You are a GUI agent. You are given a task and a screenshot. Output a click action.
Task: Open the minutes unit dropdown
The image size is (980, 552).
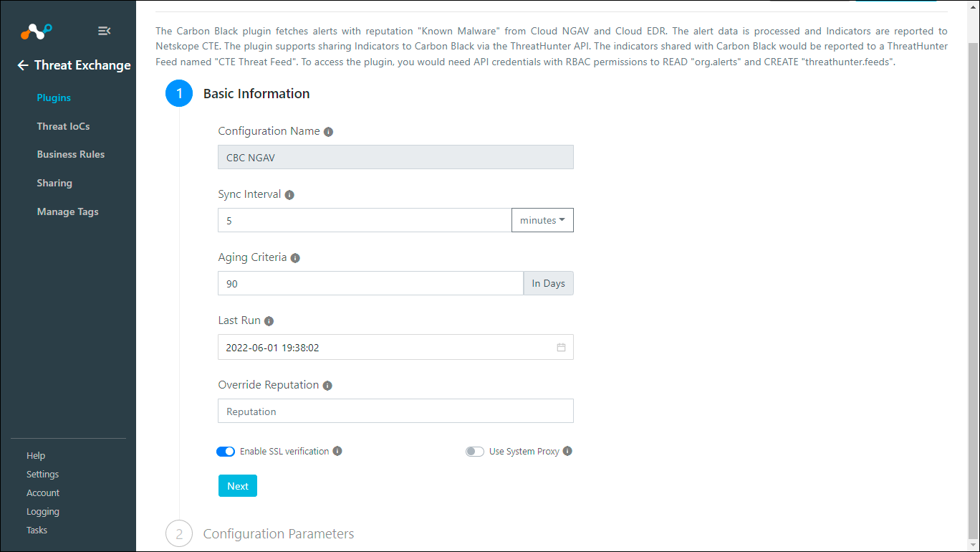coord(542,220)
